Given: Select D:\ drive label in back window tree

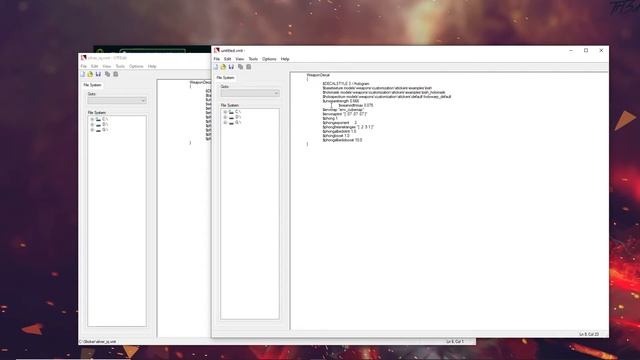Looking at the screenshot, I should click(x=105, y=124).
